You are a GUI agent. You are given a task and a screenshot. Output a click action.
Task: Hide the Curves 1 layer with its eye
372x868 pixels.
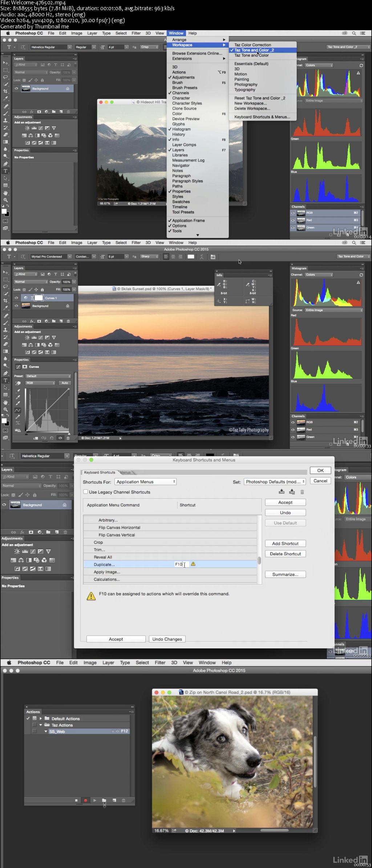[16, 298]
